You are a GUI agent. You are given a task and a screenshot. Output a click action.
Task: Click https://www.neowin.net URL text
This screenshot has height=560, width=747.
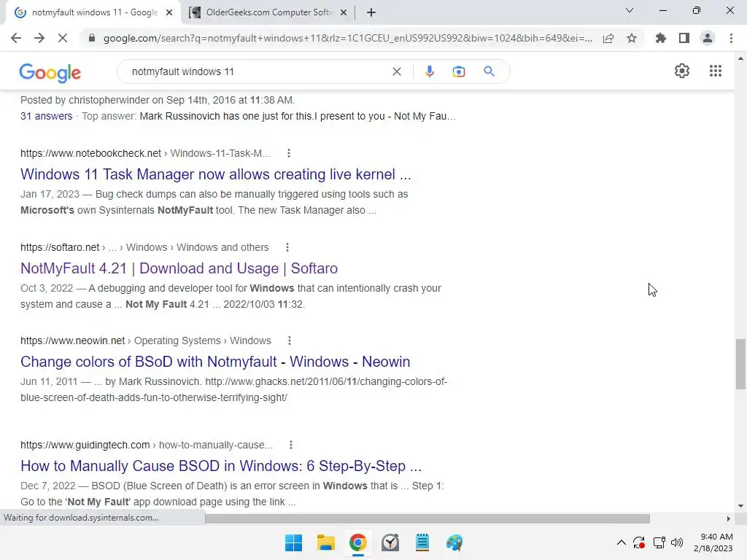[72, 341]
